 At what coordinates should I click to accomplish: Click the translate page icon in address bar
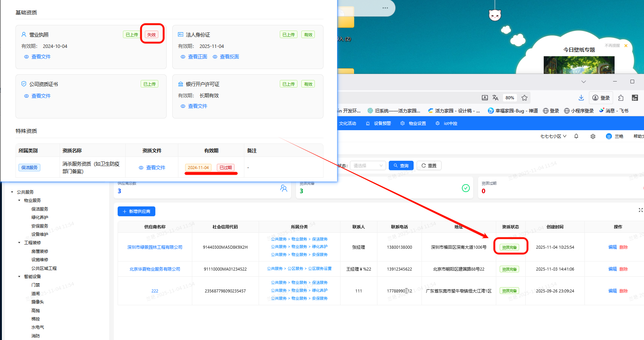point(495,98)
